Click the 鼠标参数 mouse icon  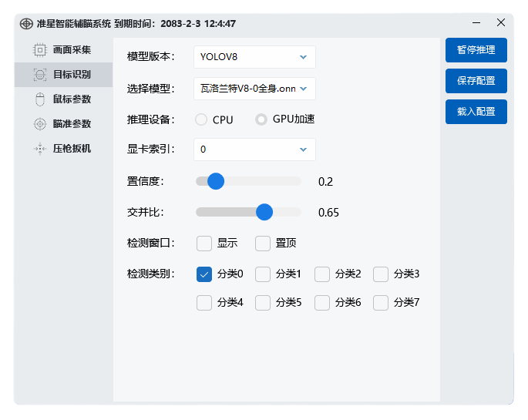pyautogui.click(x=39, y=99)
